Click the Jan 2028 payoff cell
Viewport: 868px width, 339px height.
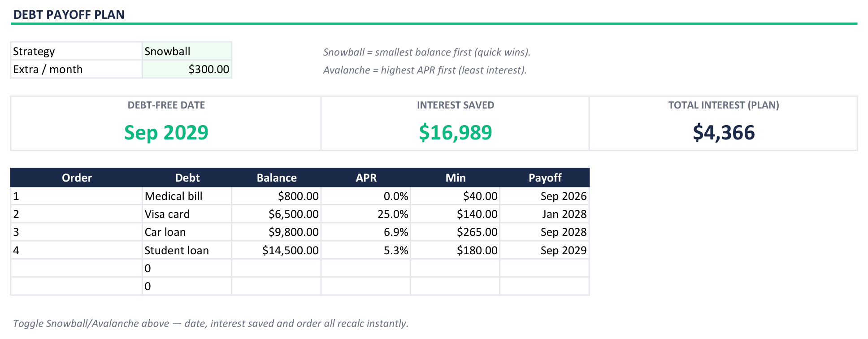click(x=545, y=214)
